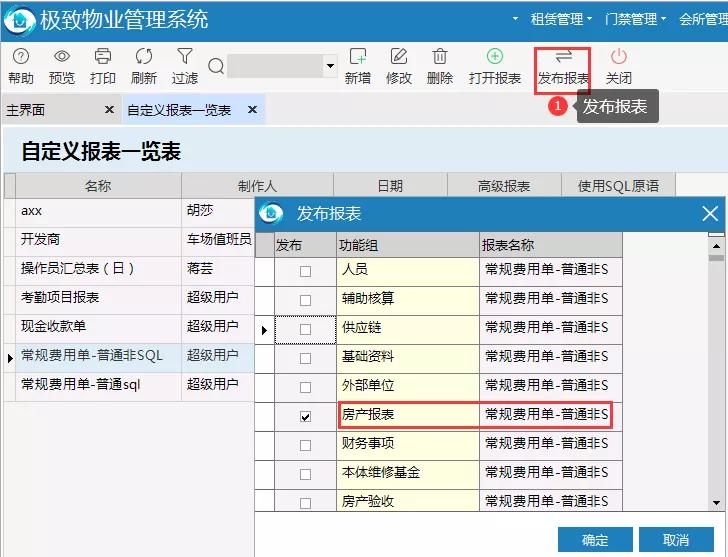
Task: Click the 本体维修基金 function group cell
Action: pyautogui.click(x=408, y=473)
